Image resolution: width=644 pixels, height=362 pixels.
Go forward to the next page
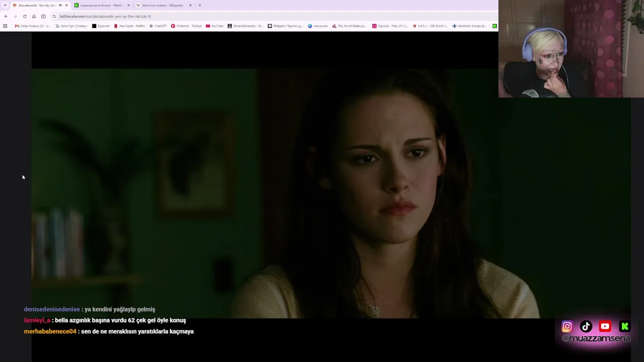[15, 16]
